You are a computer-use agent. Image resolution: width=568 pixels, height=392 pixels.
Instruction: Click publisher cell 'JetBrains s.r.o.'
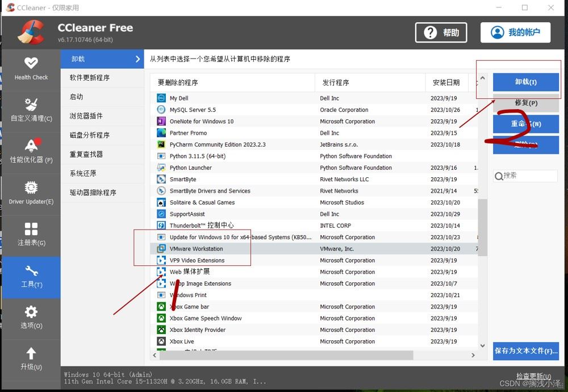(x=339, y=144)
